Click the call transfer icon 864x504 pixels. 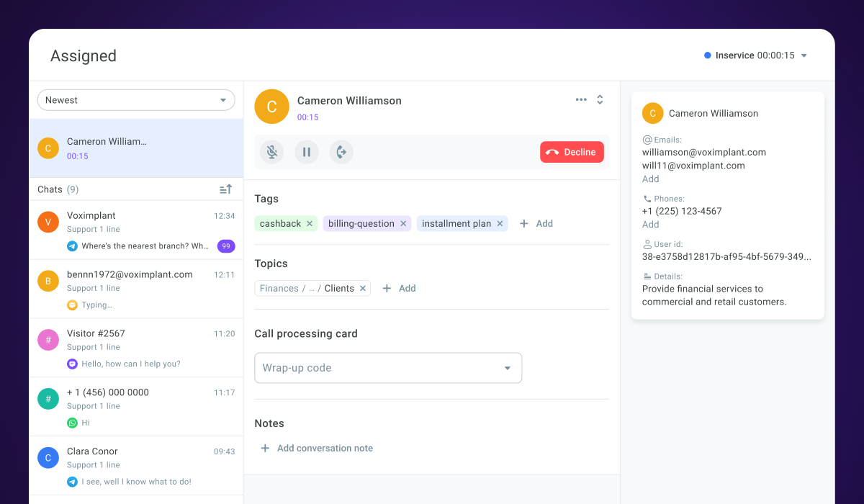pyautogui.click(x=341, y=152)
